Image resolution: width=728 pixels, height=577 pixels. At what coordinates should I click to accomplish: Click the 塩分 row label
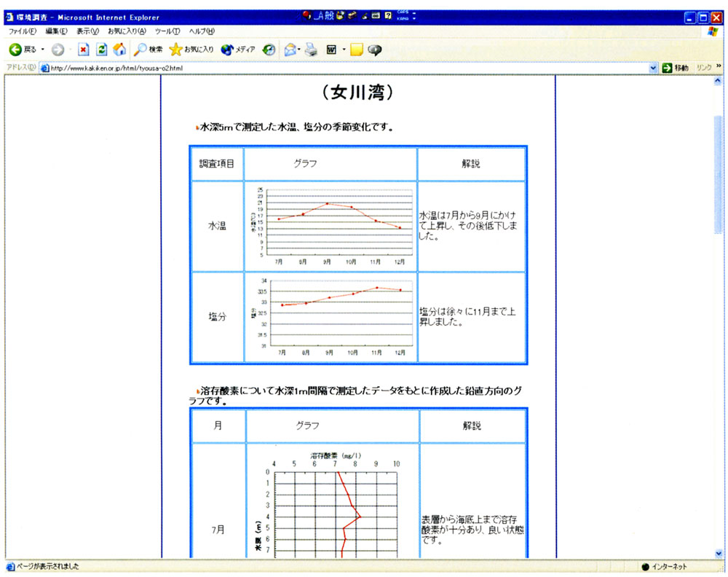click(x=217, y=317)
